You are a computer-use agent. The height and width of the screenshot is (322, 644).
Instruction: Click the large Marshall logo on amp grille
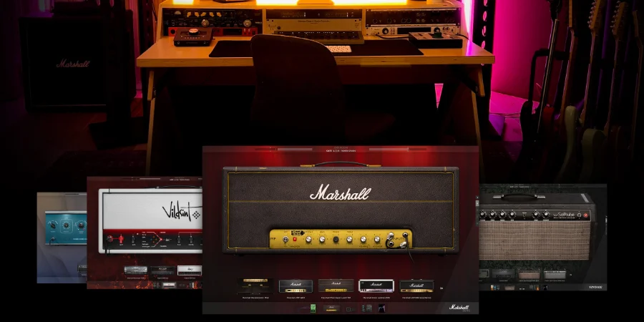point(340,192)
